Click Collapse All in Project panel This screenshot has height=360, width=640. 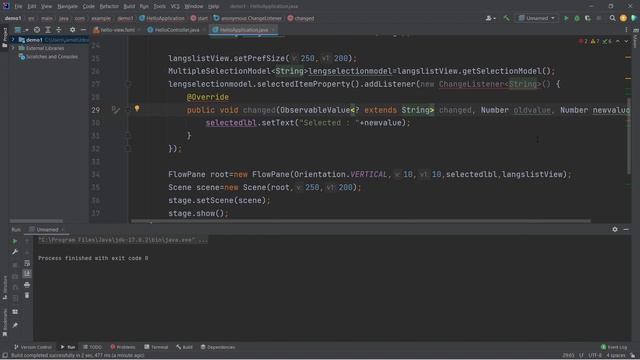59,30
